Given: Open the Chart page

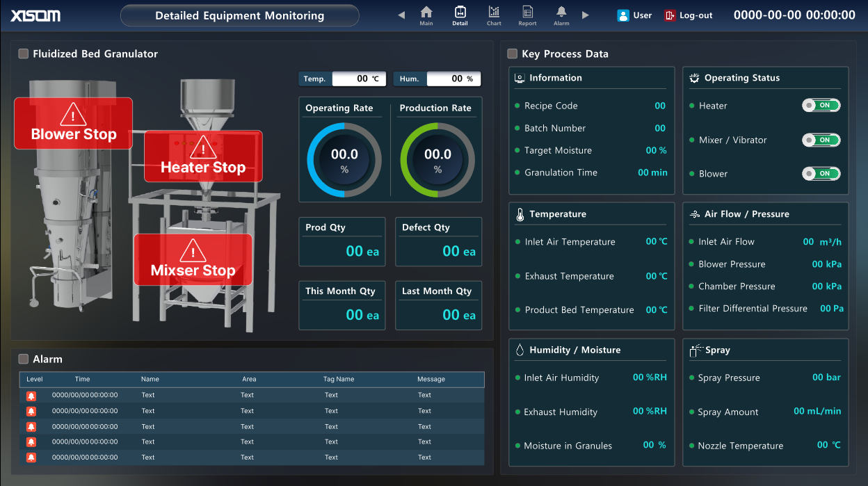Looking at the screenshot, I should pos(494,14).
